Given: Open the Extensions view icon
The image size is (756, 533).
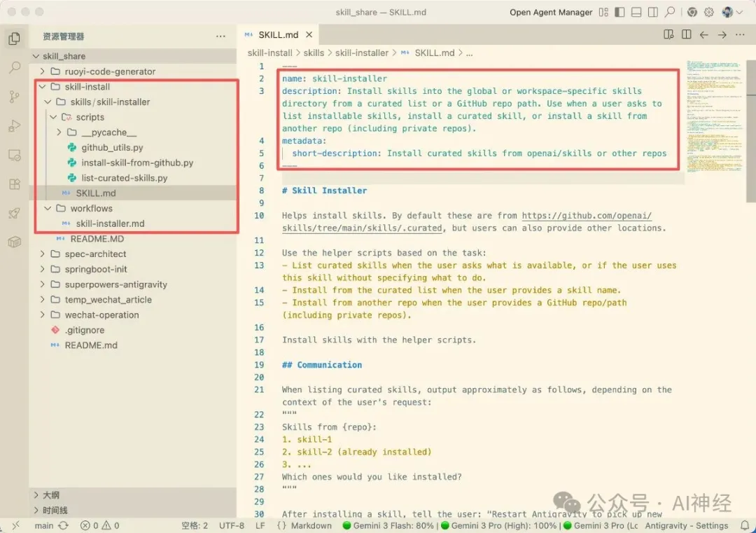Looking at the screenshot, I should (x=14, y=184).
